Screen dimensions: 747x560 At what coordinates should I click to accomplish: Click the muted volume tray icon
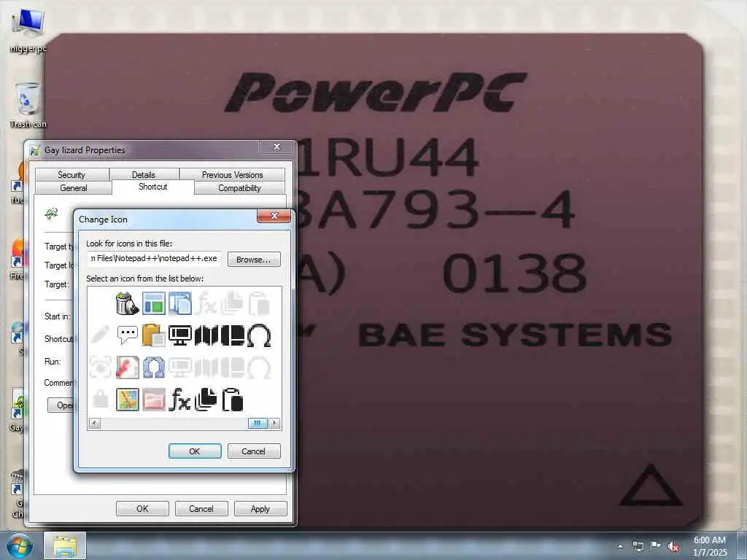tap(673, 547)
